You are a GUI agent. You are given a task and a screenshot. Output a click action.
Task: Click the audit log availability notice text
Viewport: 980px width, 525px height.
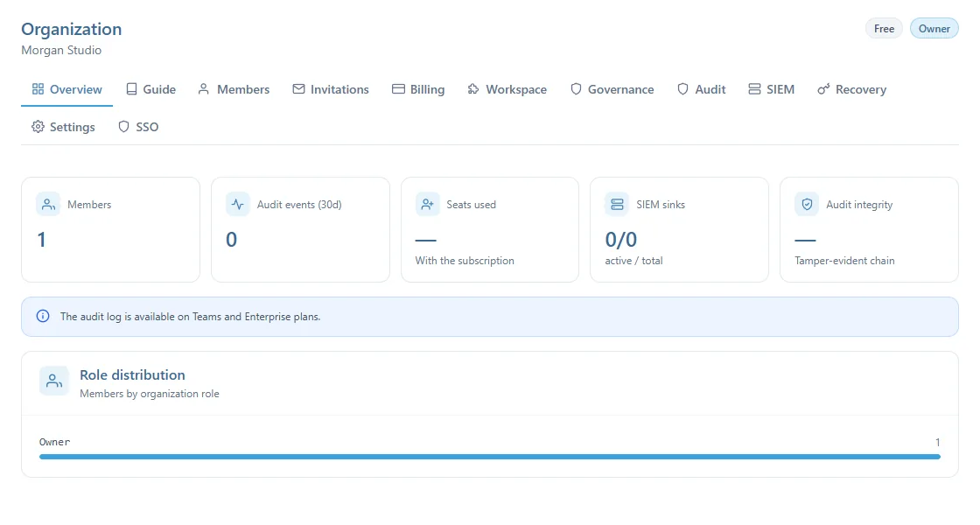point(190,316)
